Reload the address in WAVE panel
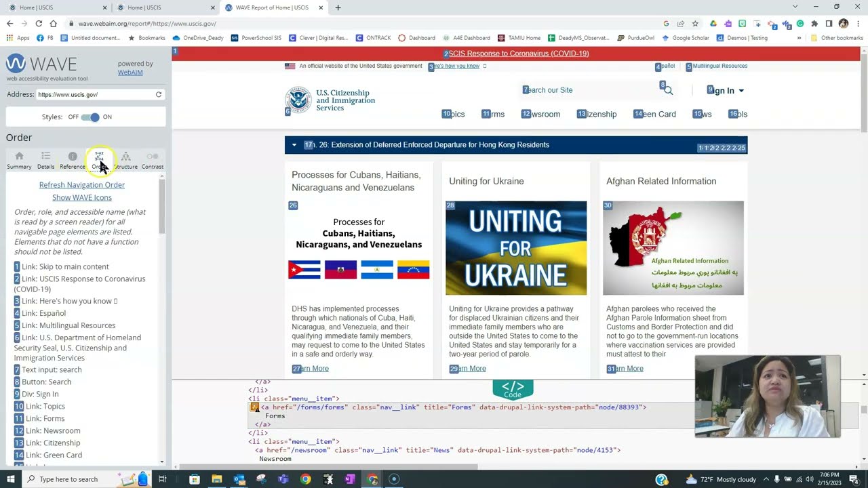The height and width of the screenshot is (488, 868). tap(159, 94)
